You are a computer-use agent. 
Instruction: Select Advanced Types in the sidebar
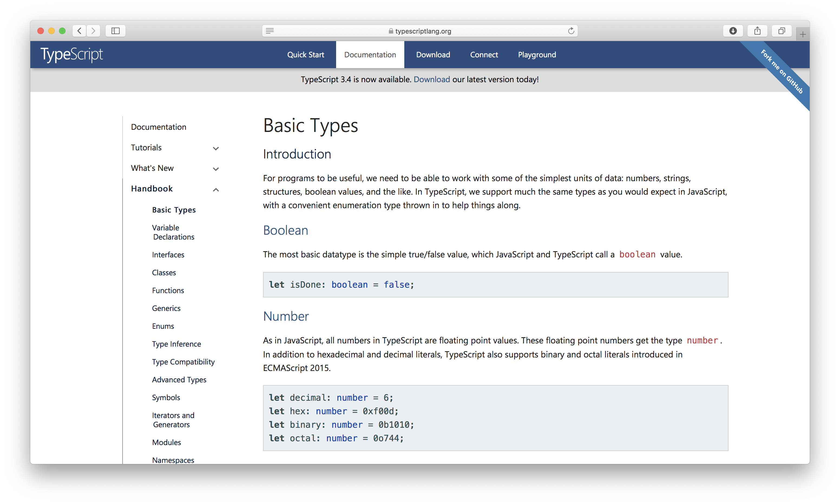point(179,379)
